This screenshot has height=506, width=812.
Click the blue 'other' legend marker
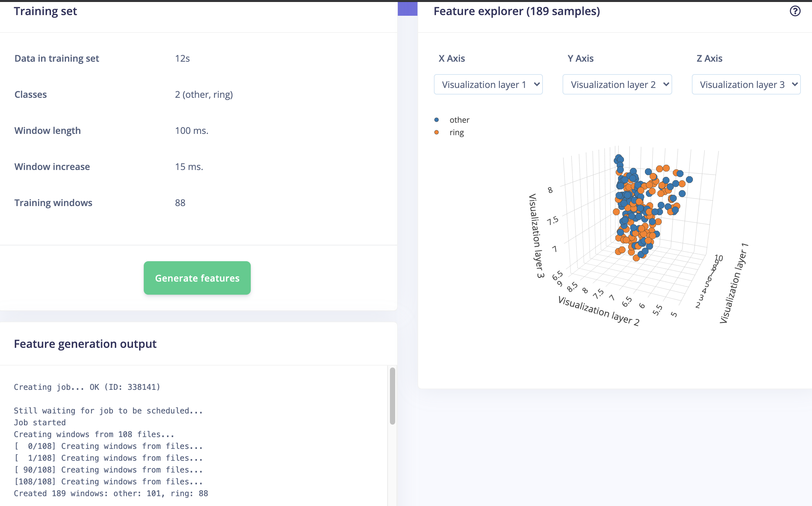[437, 119]
